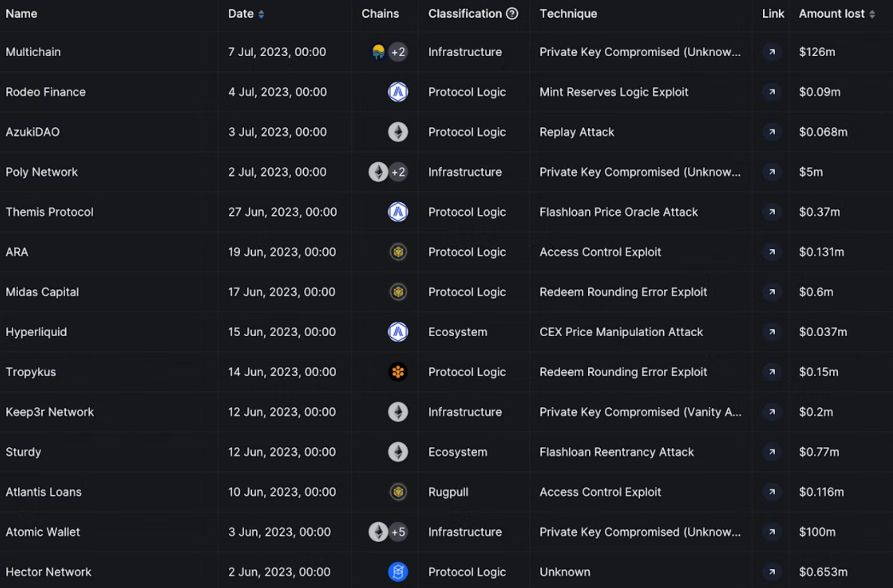Sort by Amount lost column arrows
Image resolution: width=893 pixels, height=588 pixels.
coord(872,14)
